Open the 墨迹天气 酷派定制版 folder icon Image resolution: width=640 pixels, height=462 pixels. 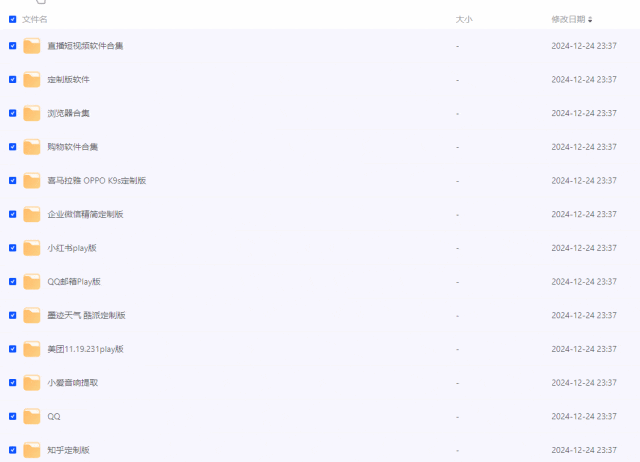[31, 315]
